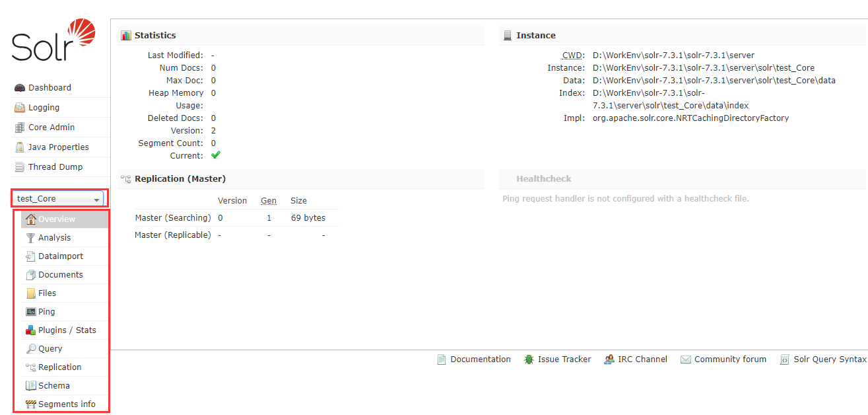Click the Solr Query Syntax icon
The height and width of the screenshot is (415, 868).
tap(785, 359)
